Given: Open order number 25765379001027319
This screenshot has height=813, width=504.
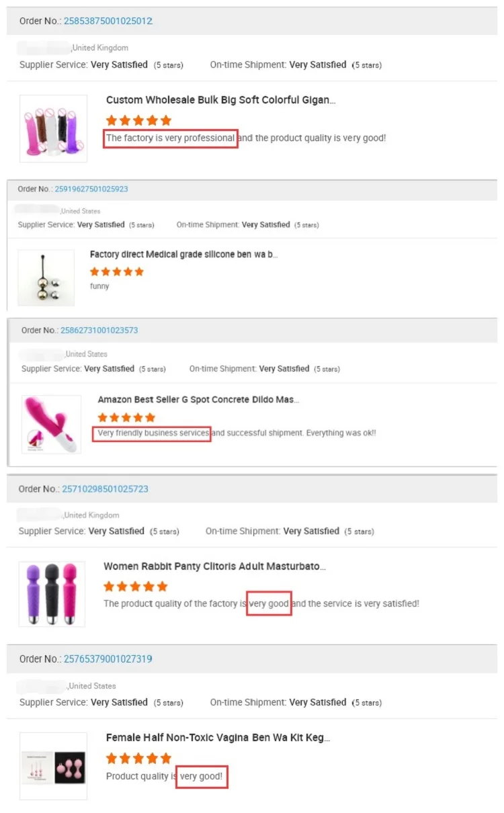Looking at the screenshot, I should click(x=108, y=659).
